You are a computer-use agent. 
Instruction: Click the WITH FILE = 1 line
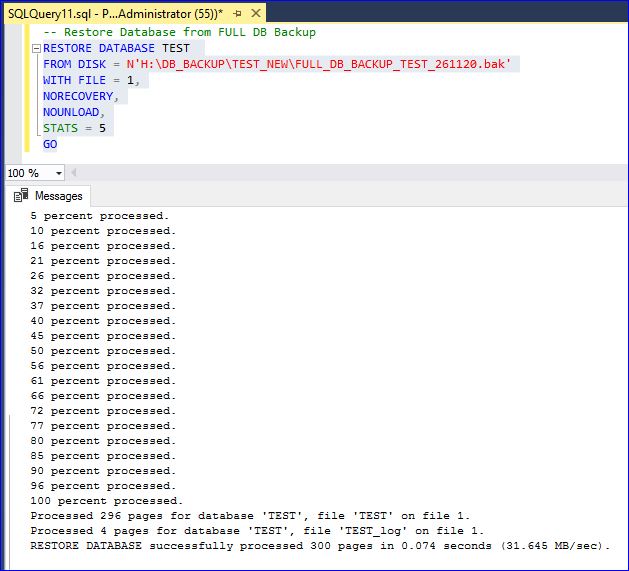(91, 80)
